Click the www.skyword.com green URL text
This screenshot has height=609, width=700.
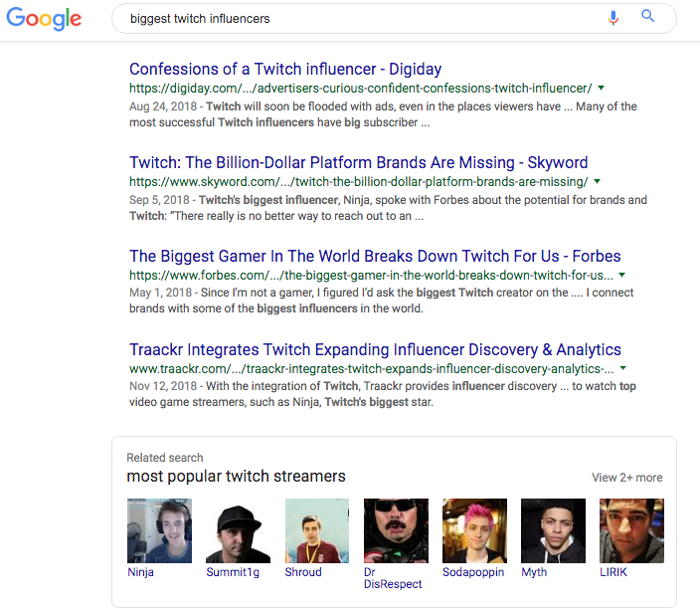pyautogui.click(x=359, y=182)
